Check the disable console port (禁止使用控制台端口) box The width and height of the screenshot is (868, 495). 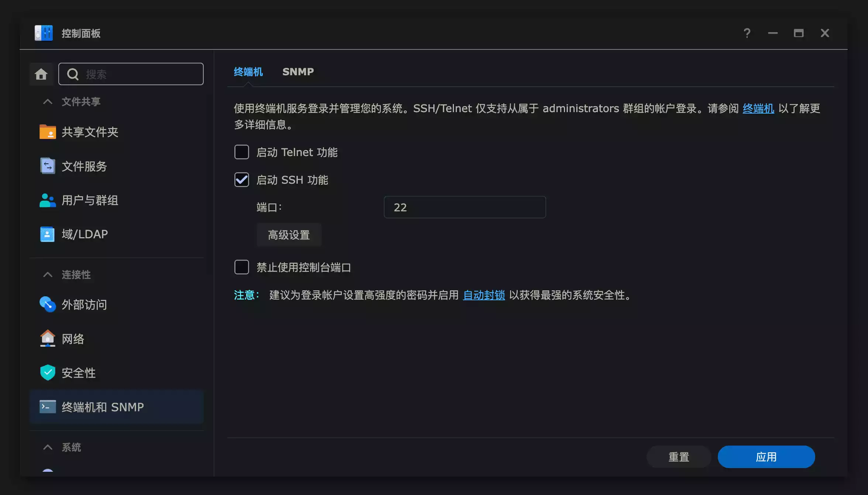(x=242, y=267)
